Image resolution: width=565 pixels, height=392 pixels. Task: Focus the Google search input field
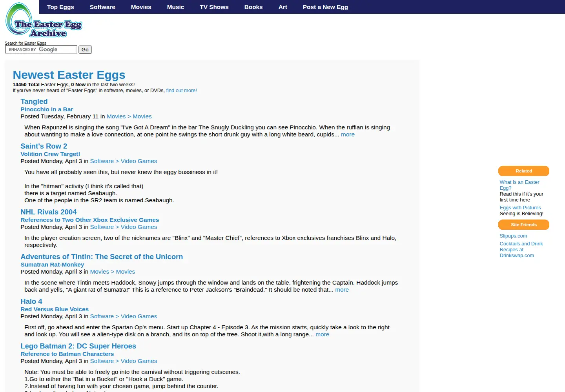(x=41, y=49)
